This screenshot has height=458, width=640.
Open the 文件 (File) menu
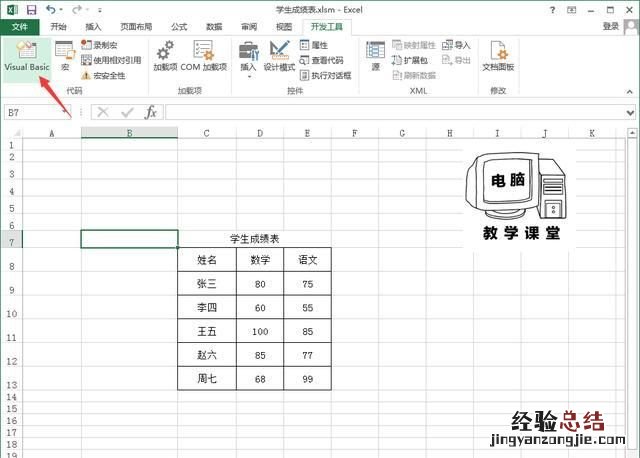(x=19, y=27)
